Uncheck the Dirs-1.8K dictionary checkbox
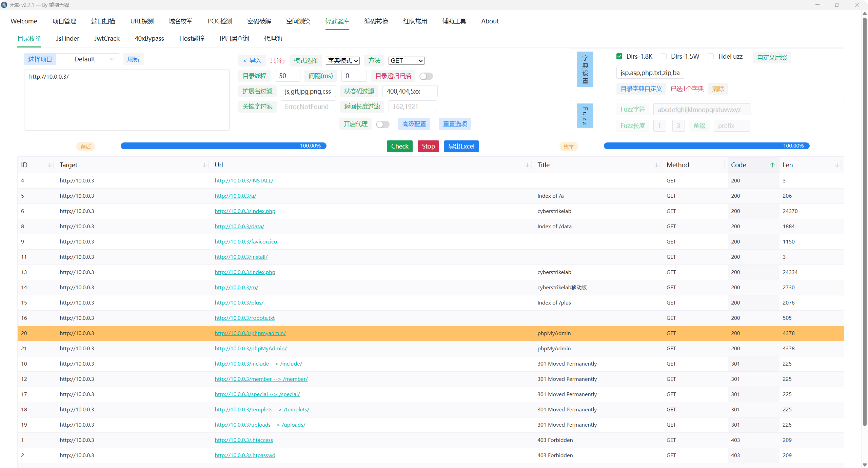The width and height of the screenshot is (868, 468). coord(619,56)
